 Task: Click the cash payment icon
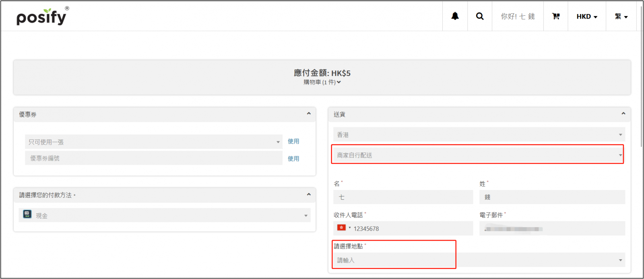[x=27, y=214]
